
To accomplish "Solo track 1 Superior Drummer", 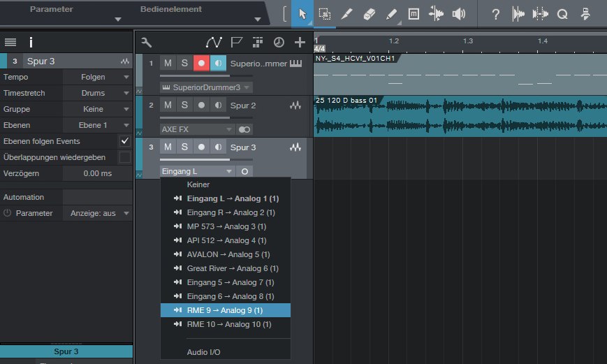I will point(184,63).
